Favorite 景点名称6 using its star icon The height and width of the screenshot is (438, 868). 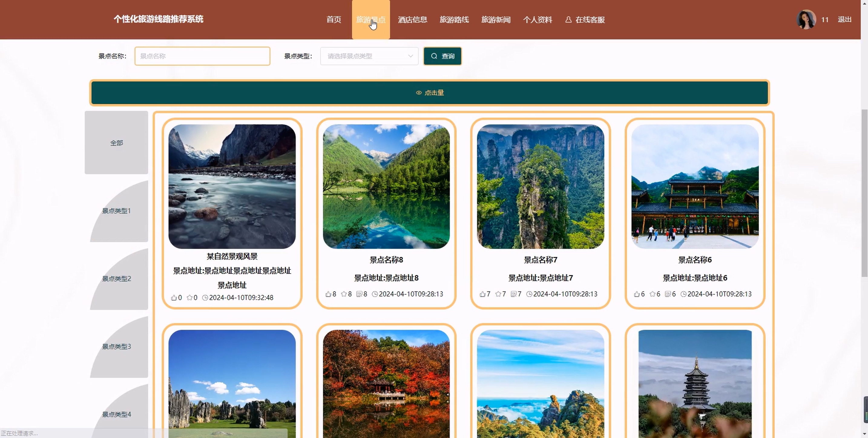click(x=652, y=294)
